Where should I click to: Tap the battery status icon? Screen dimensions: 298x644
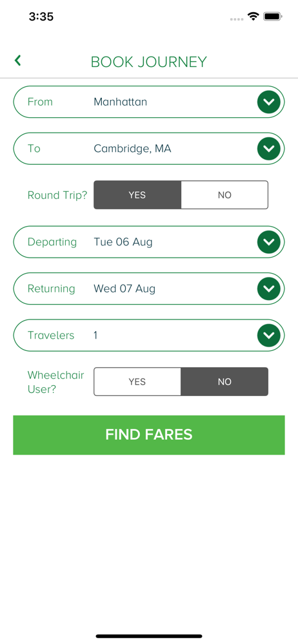tap(272, 17)
